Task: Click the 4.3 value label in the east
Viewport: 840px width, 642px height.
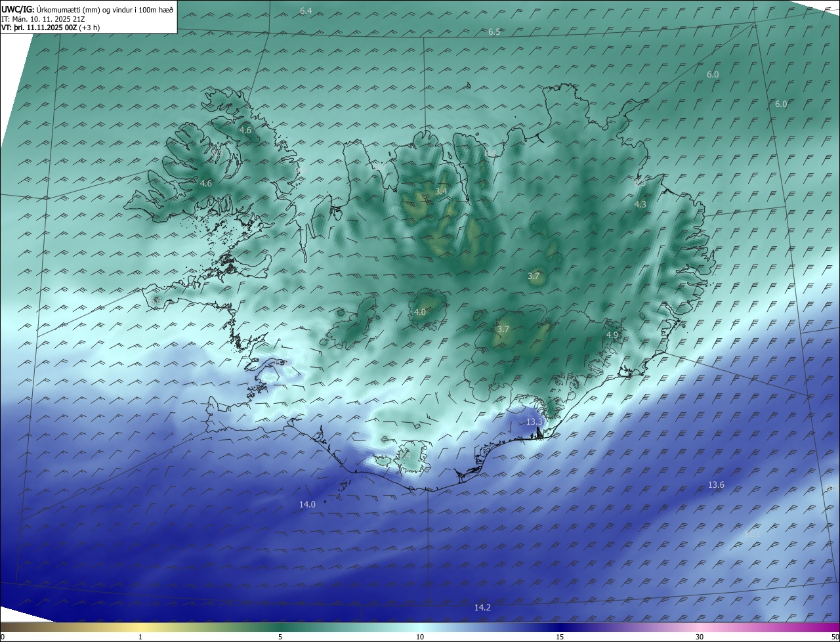Action: (x=640, y=204)
